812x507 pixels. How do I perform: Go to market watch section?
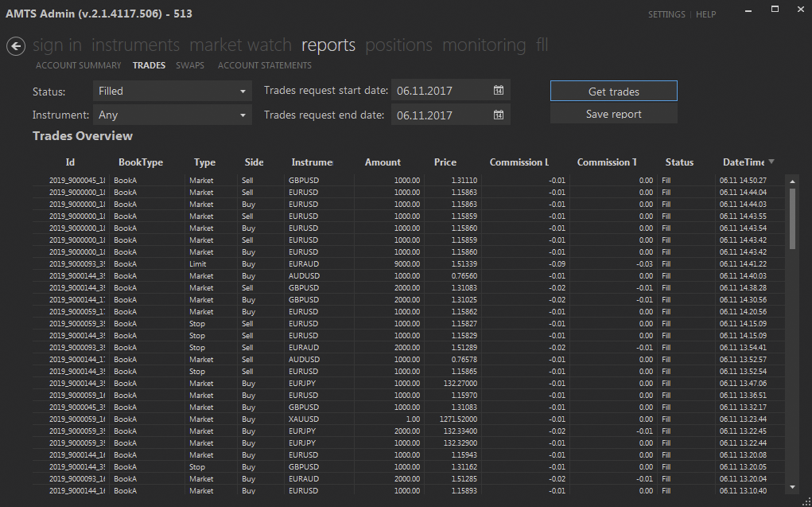(x=240, y=45)
